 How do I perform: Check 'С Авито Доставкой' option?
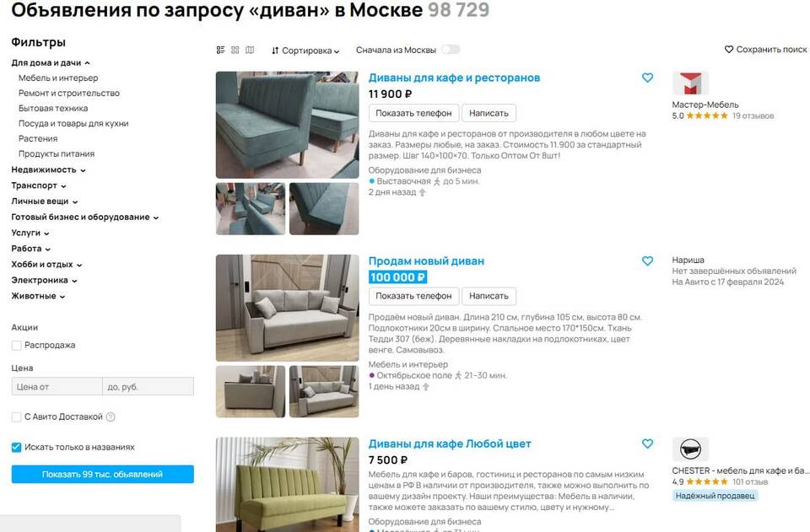tap(17, 417)
